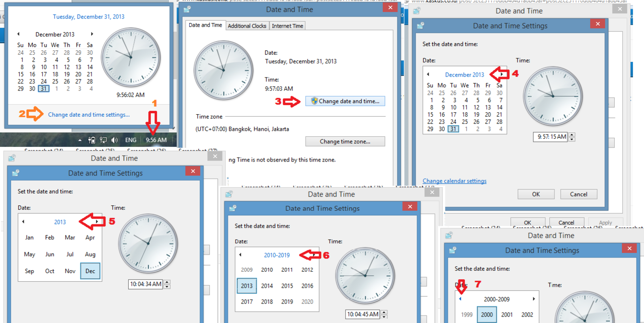The width and height of the screenshot is (644, 323).
Task: Open the volume icon in system tray
Action: (114, 140)
